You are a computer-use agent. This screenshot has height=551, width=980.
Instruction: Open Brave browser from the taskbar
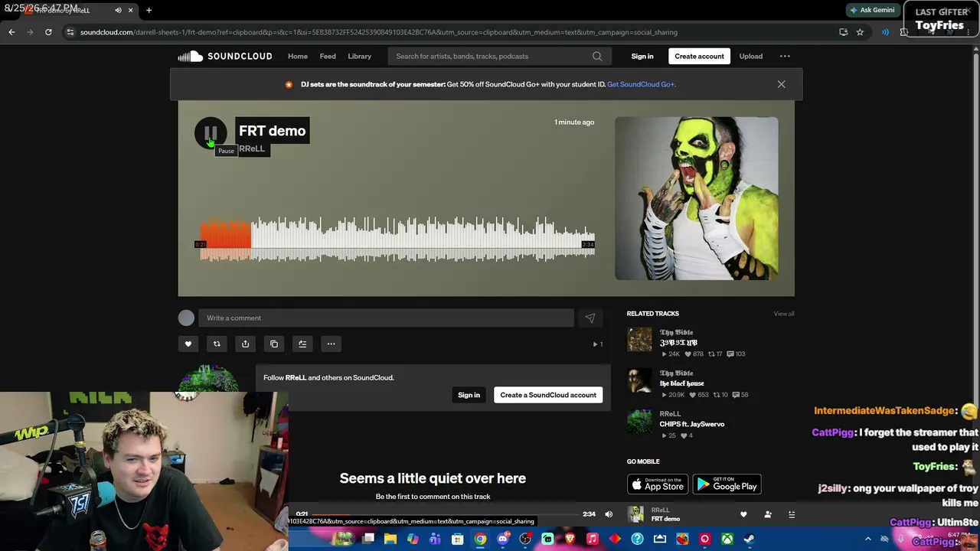(x=570, y=539)
